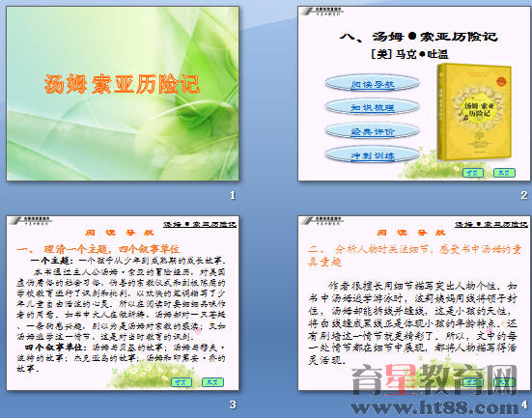Click slide 2 title 八、汤姆索亚历险记

[x=419, y=37]
